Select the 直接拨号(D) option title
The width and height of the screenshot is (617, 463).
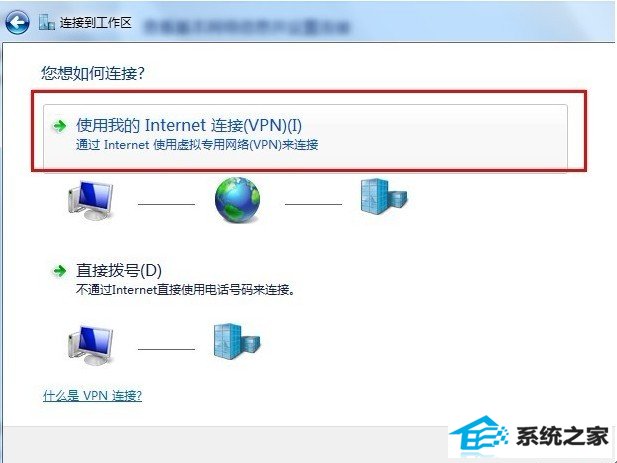(119, 270)
